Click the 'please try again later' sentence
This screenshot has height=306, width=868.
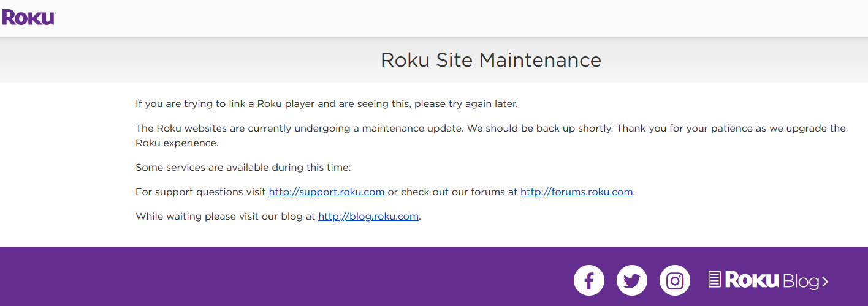pos(327,104)
